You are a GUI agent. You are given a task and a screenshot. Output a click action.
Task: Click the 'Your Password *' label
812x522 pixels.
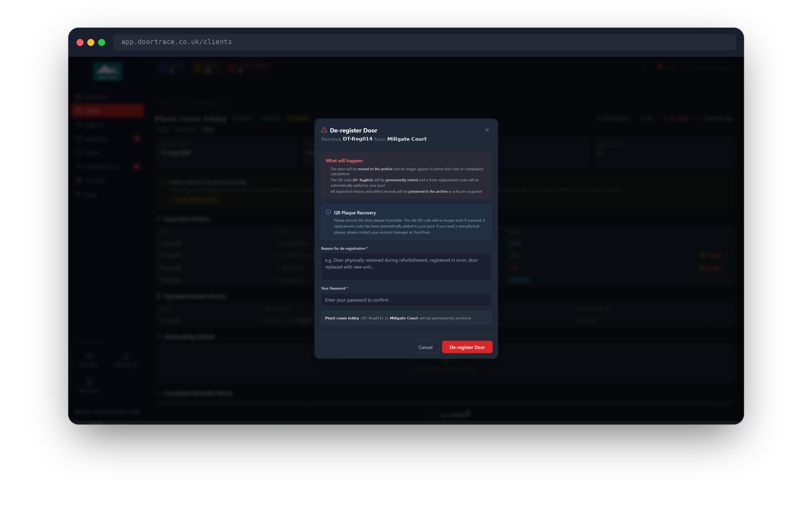point(334,288)
